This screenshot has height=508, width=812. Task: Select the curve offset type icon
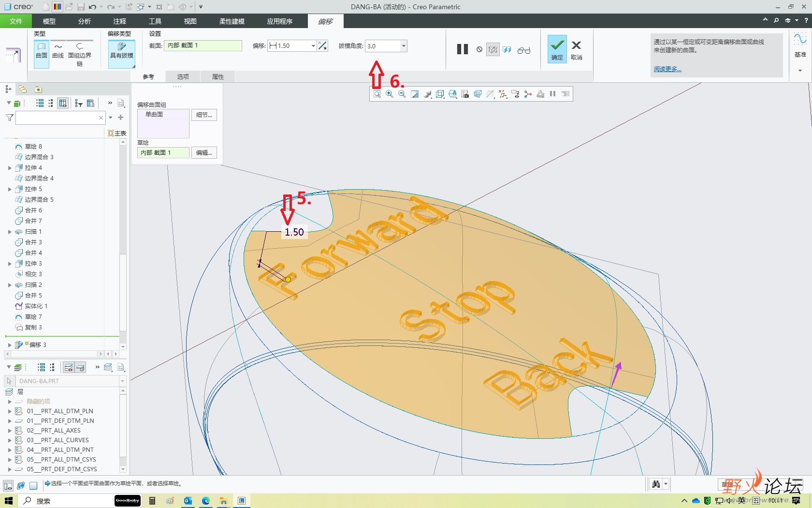(58, 50)
